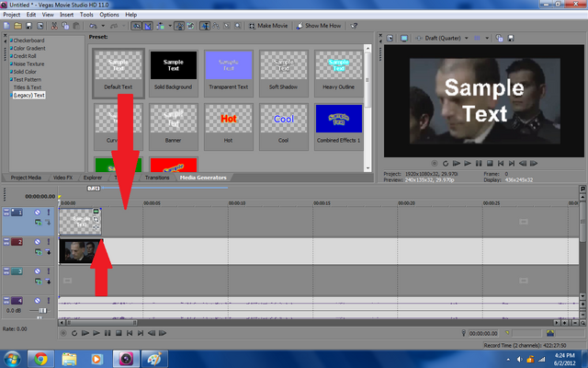Open the Options menu

109,15
